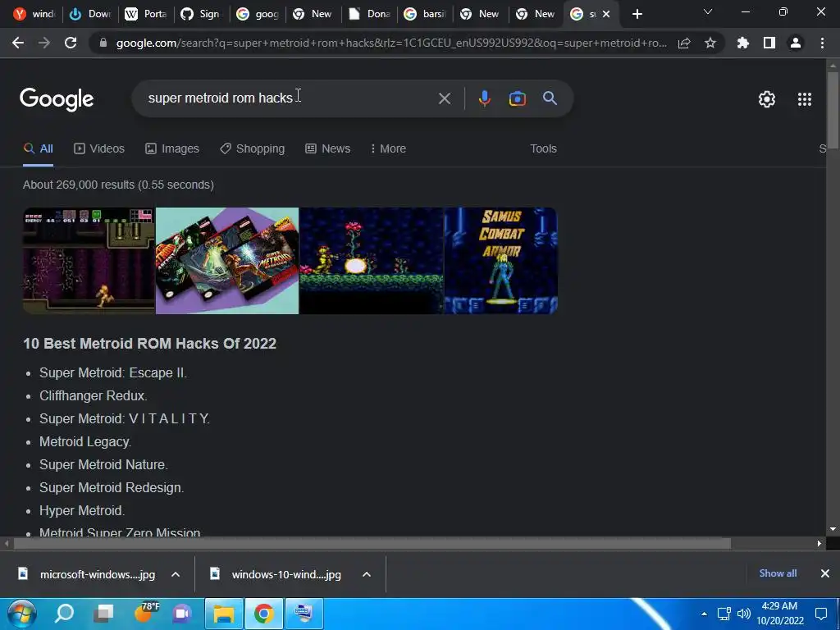Open the flower plant gameplay thumbnail
840x630 pixels.
point(372,260)
